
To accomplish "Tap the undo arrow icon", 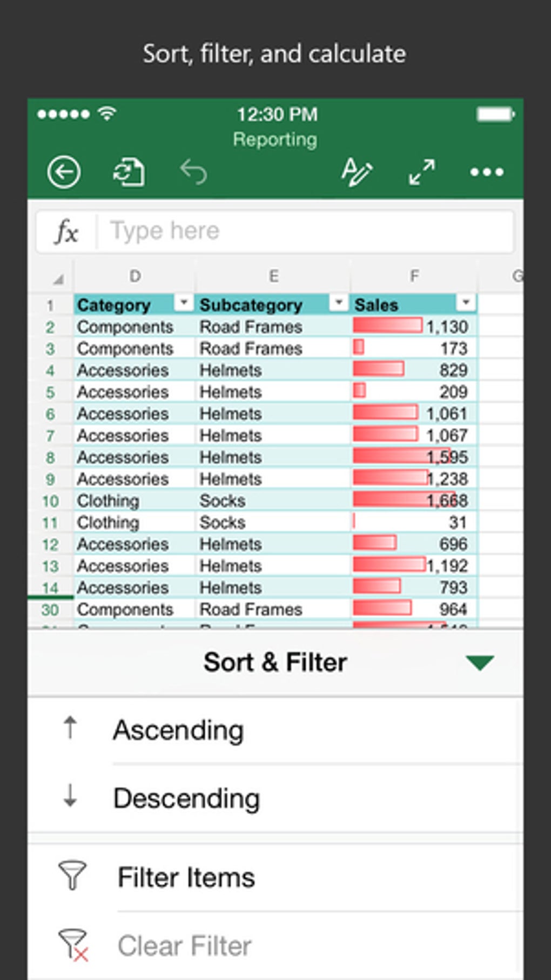I will coord(193,172).
